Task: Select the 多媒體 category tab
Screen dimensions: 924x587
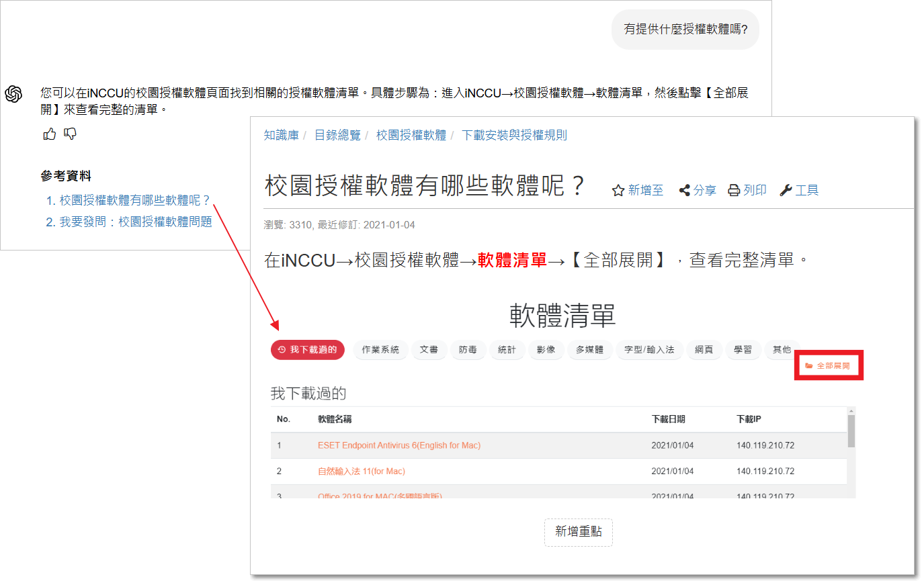Action: pos(589,350)
